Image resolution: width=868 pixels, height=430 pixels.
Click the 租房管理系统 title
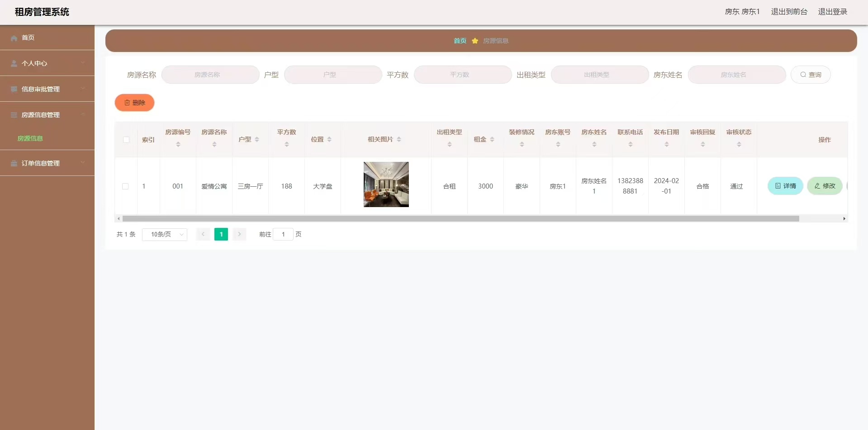coord(42,12)
